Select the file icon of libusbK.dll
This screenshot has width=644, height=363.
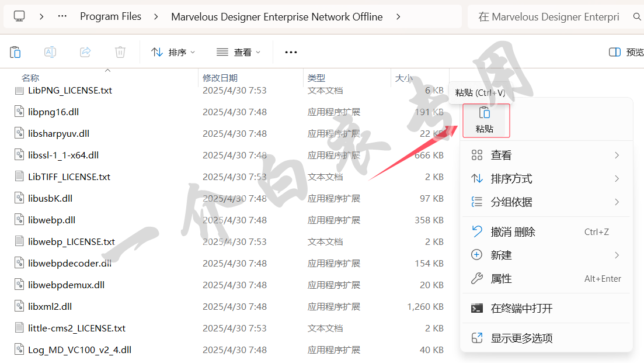coord(19,198)
